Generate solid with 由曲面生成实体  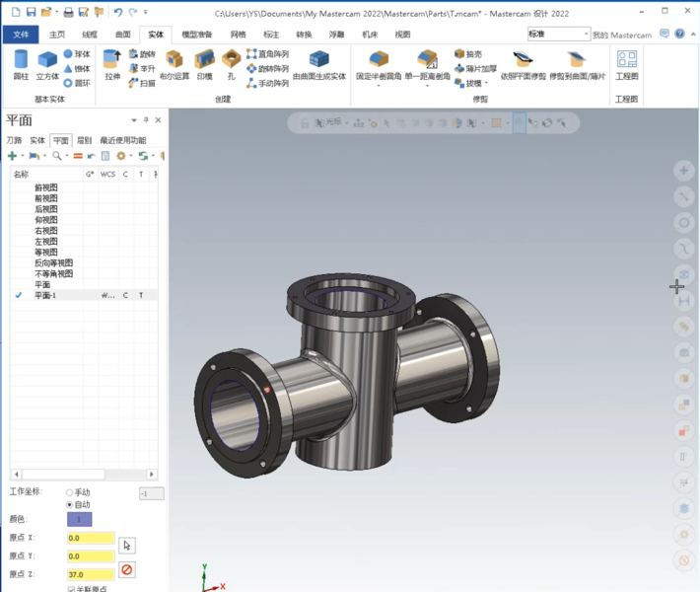[319, 65]
